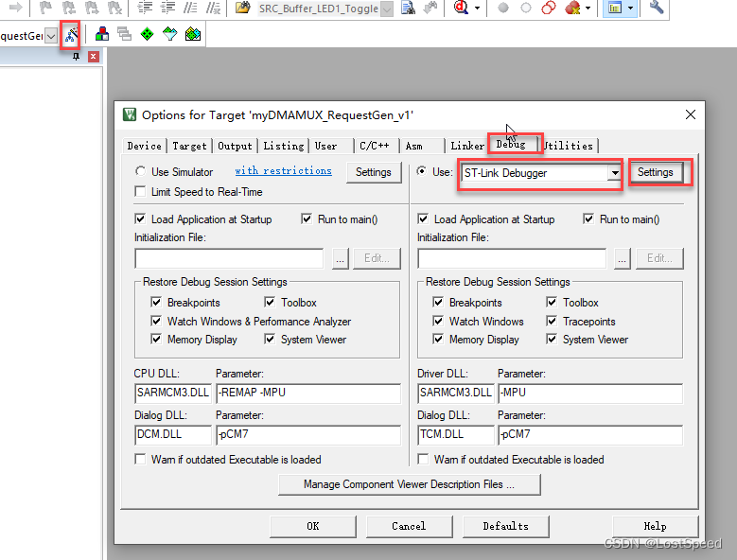Switch to the Linker tab
Image resolution: width=737 pixels, height=560 pixels.
[467, 146]
